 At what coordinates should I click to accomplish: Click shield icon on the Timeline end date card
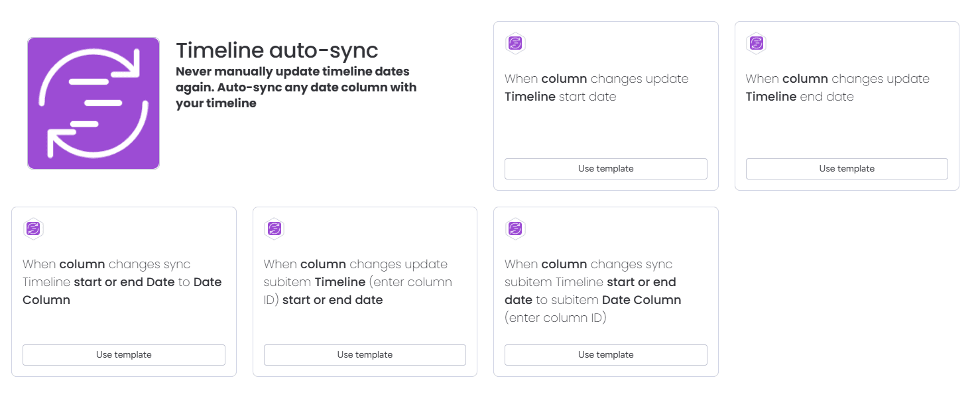tap(757, 44)
